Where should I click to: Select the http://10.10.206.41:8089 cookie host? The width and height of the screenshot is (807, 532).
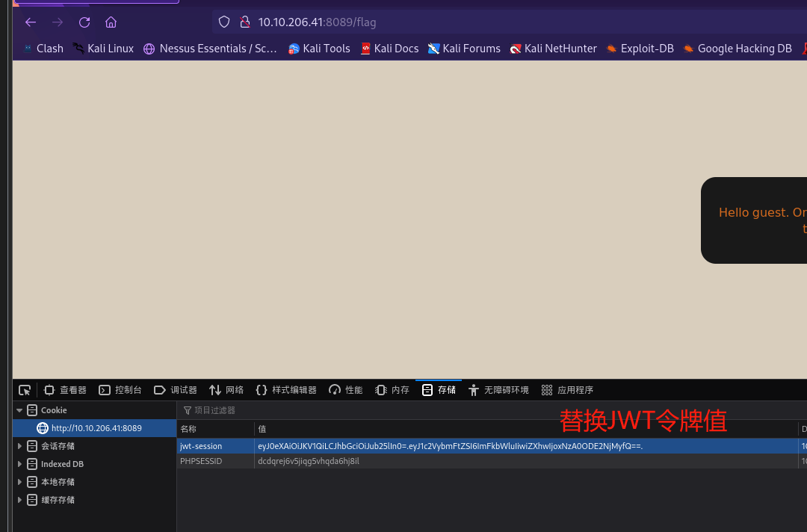tap(96, 428)
